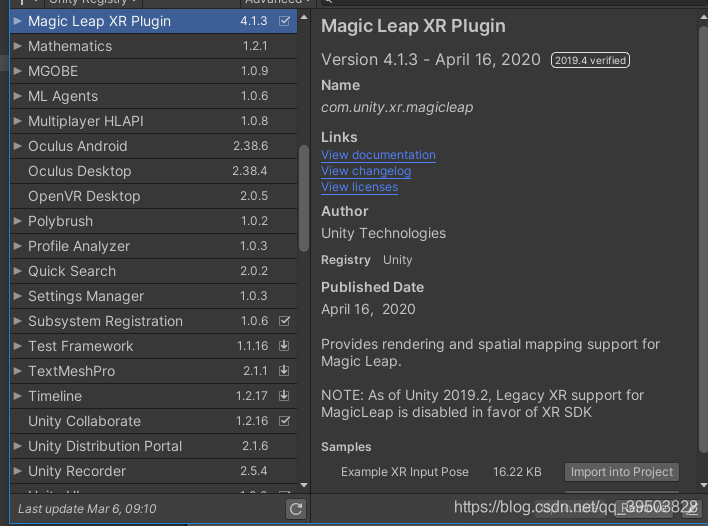Screen dimensions: 708x526
Task: Expand Unity Distribution Portal versions
Action: pyautogui.click(x=18, y=446)
